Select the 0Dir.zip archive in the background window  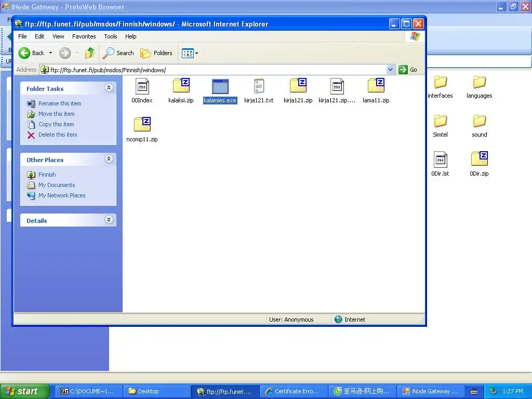(x=480, y=159)
